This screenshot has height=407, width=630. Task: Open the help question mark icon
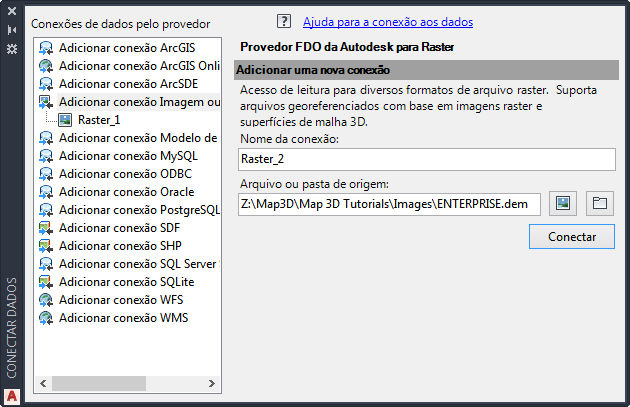tap(284, 21)
